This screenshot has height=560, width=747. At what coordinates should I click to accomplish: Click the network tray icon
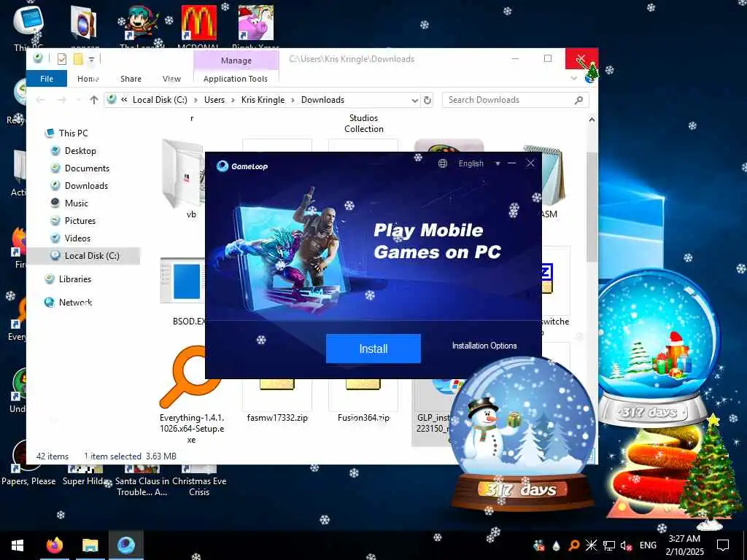(609, 545)
